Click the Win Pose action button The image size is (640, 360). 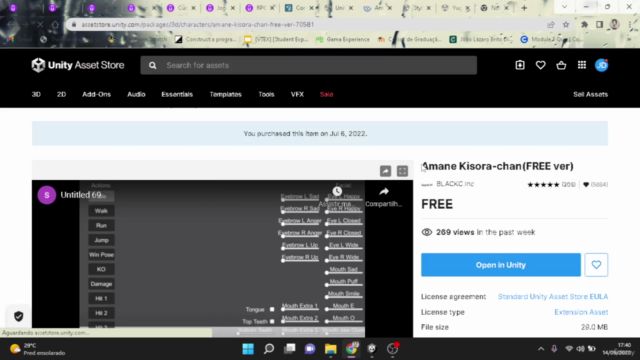pyautogui.click(x=101, y=255)
